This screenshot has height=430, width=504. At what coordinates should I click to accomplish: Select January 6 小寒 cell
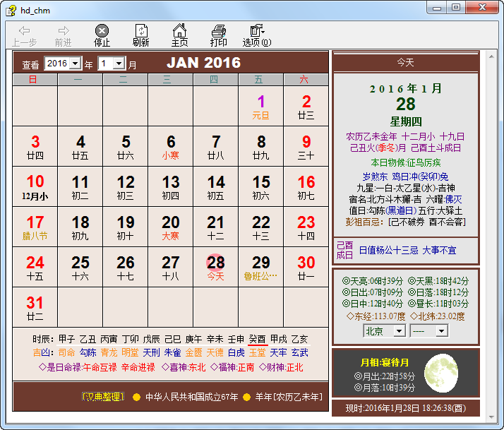click(170, 147)
